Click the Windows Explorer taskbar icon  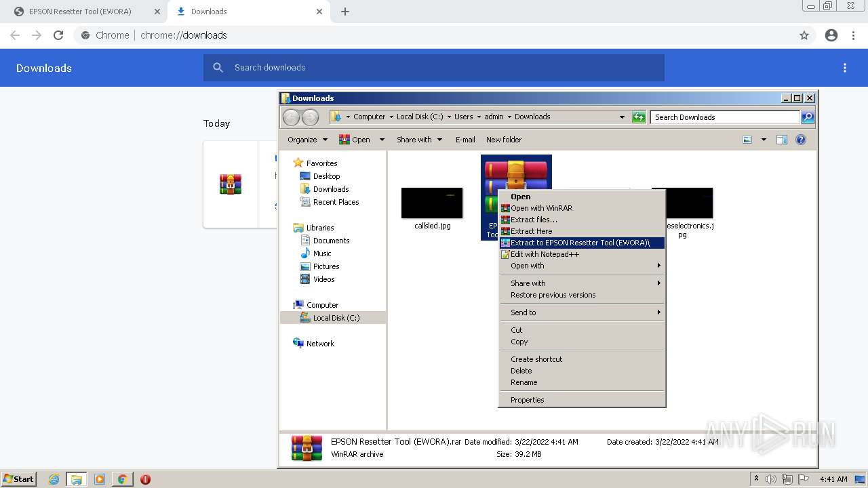coord(77,479)
